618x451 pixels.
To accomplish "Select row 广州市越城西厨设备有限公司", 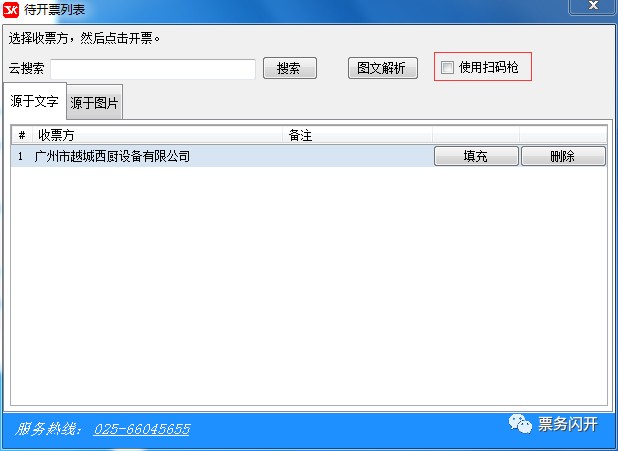I will 222,156.
